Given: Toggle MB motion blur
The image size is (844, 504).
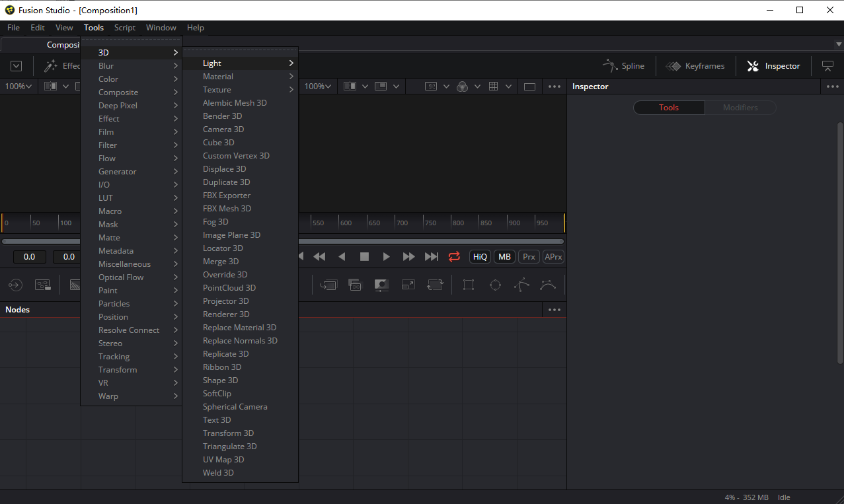Looking at the screenshot, I should (505, 257).
